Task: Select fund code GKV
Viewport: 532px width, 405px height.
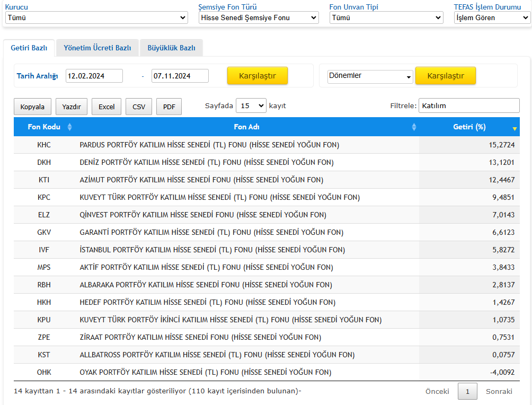Action: [x=44, y=233]
